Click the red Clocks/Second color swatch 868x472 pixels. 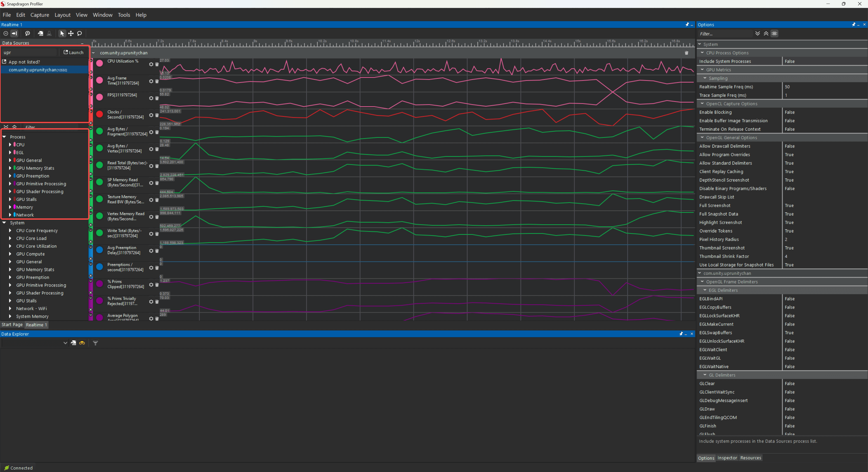coord(99,114)
